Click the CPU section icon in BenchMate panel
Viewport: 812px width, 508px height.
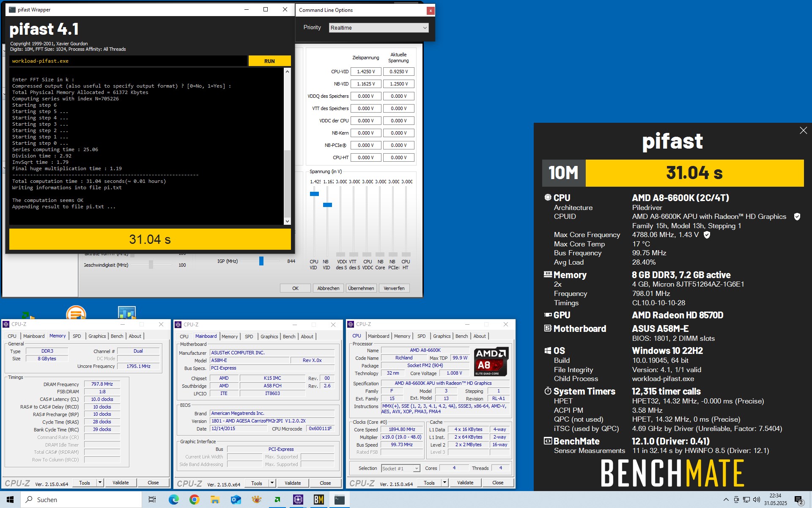(x=548, y=198)
